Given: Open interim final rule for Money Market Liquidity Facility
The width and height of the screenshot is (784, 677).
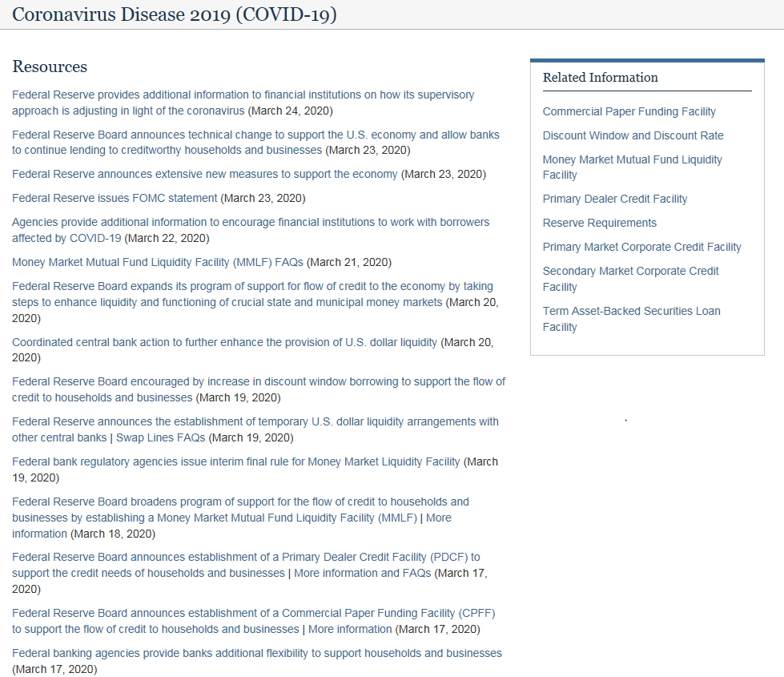Looking at the screenshot, I should click(x=235, y=461).
